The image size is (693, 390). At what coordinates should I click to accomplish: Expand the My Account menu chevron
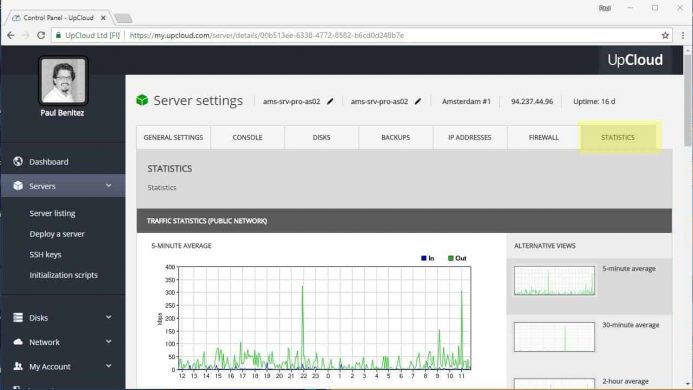[109, 366]
